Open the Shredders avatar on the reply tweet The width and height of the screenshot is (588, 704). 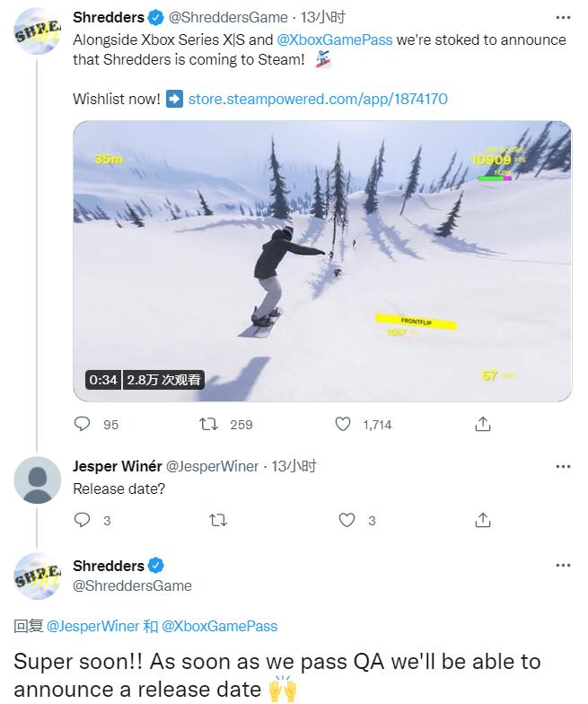38,577
